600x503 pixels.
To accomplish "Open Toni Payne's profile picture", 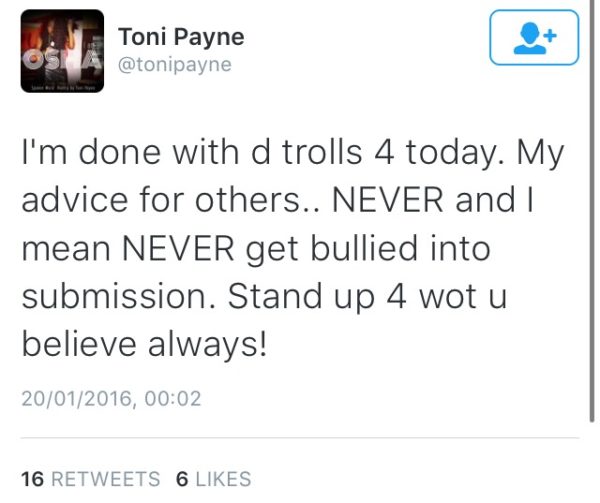I will click(62, 51).
